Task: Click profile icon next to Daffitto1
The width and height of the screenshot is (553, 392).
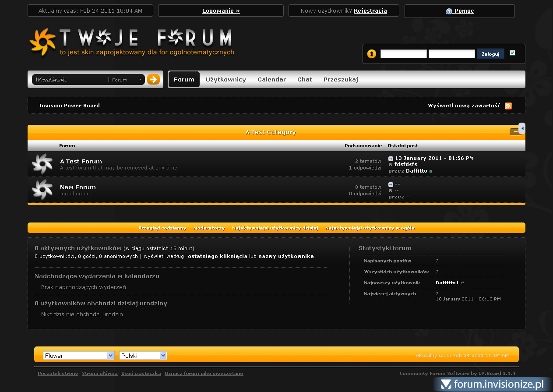Action: pyautogui.click(x=462, y=283)
